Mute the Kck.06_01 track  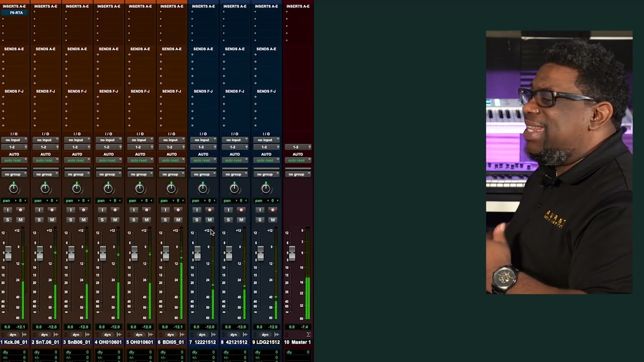coord(20,220)
